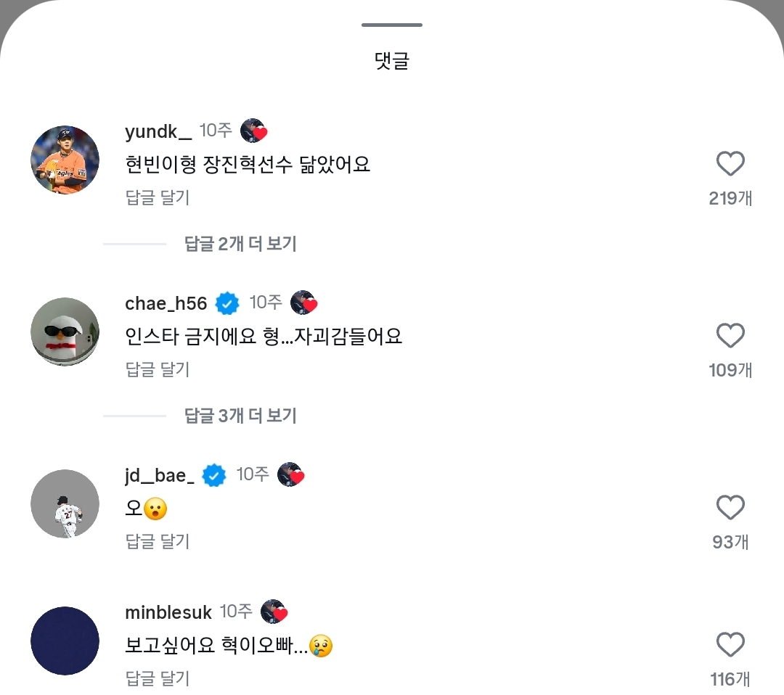Expand 답글 2개 더 보기 replies
The height and width of the screenshot is (695, 784).
point(240,244)
